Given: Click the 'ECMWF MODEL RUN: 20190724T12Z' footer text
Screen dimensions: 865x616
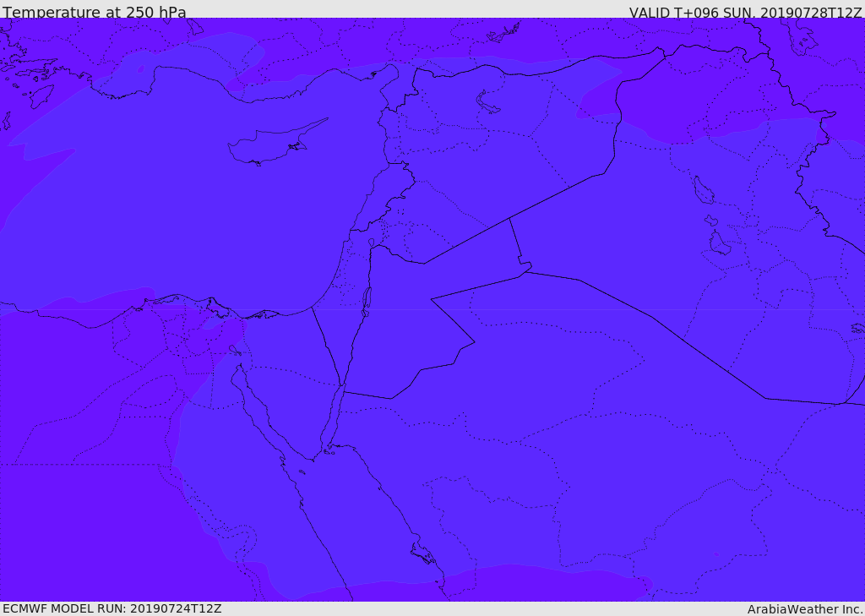Looking at the screenshot, I should (112, 609).
